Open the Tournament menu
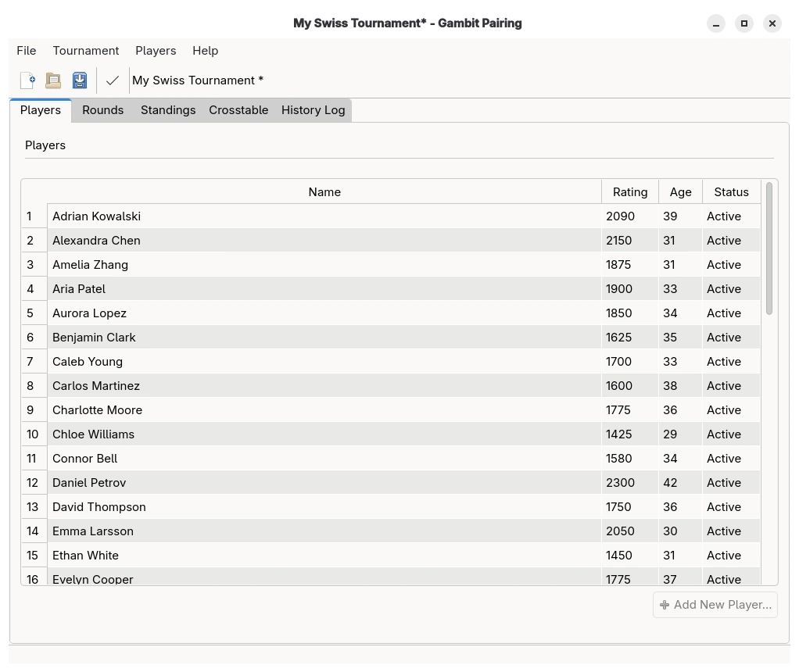 pos(86,51)
